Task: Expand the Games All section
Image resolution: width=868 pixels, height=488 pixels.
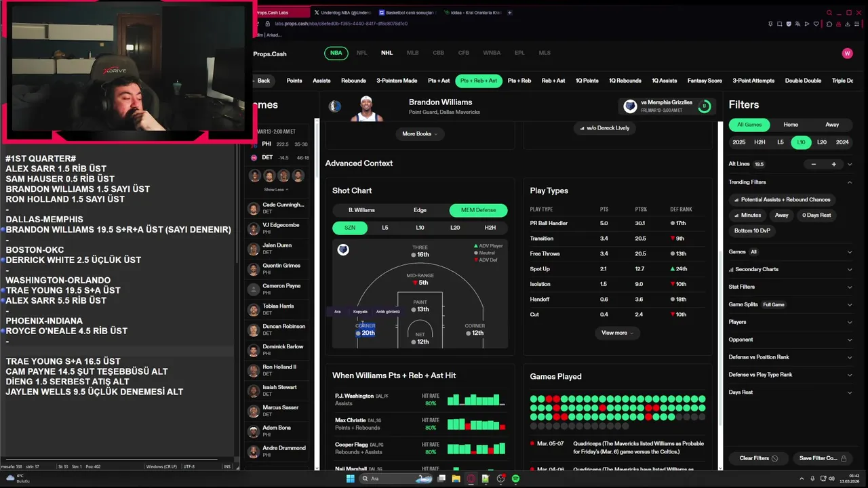Action: 790,251
